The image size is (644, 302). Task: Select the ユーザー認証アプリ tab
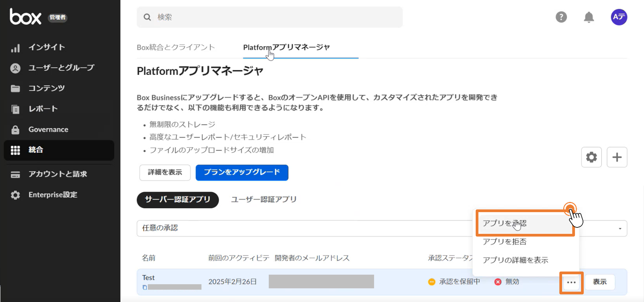[x=264, y=200]
